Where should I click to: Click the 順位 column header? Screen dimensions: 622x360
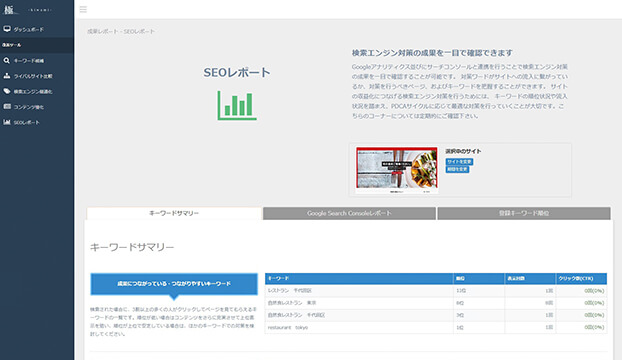[x=479, y=279]
